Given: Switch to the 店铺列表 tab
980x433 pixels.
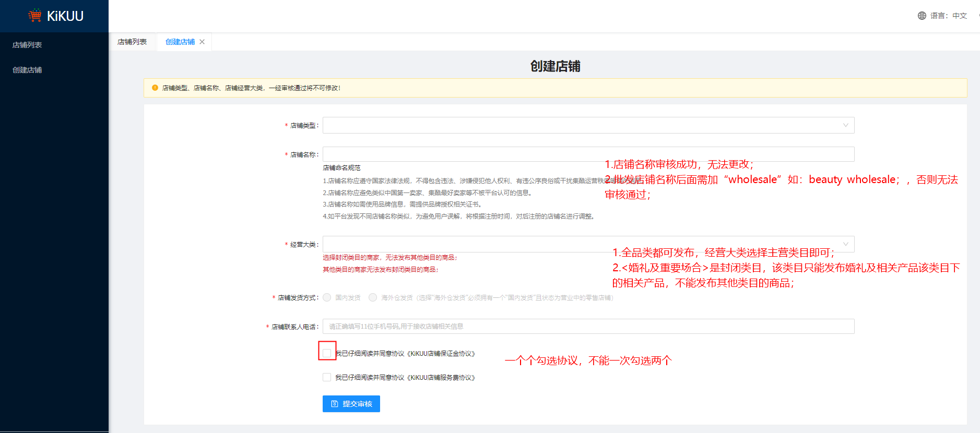Looking at the screenshot, I should pyautogui.click(x=132, y=42).
